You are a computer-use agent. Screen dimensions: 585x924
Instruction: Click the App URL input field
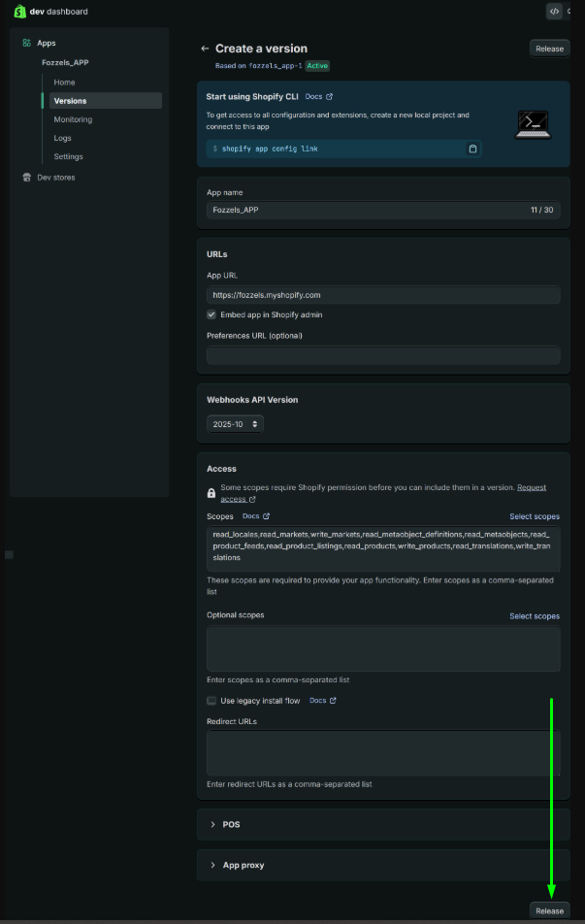383,295
